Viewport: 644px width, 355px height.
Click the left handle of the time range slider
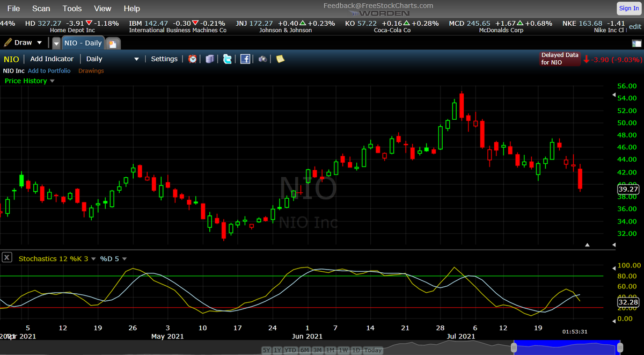(514, 347)
